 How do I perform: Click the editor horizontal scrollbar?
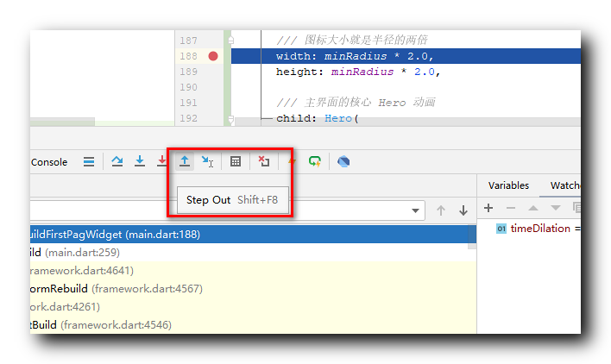(408, 122)
